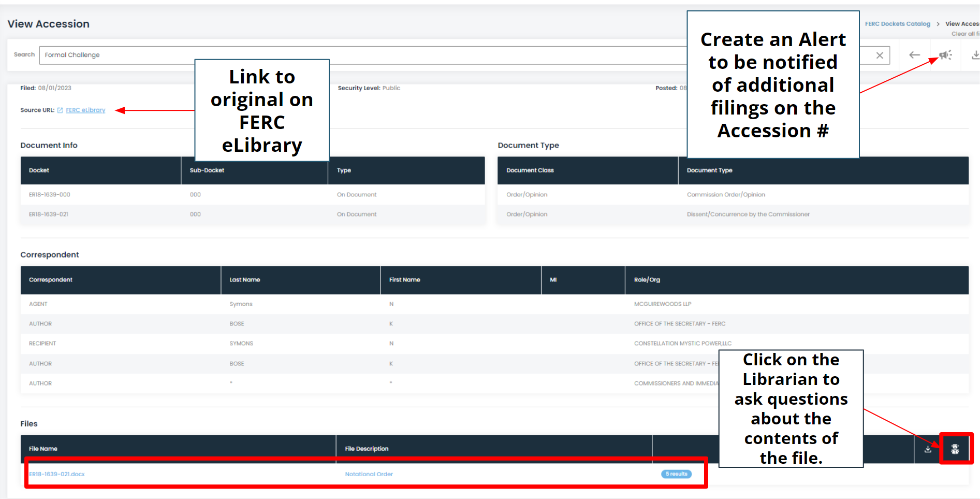The height and width of the screenshot is (499, 980).
Task: Click CONSTELLATION MYSTIC POWER,LLC cell
Action: [683, 344]
